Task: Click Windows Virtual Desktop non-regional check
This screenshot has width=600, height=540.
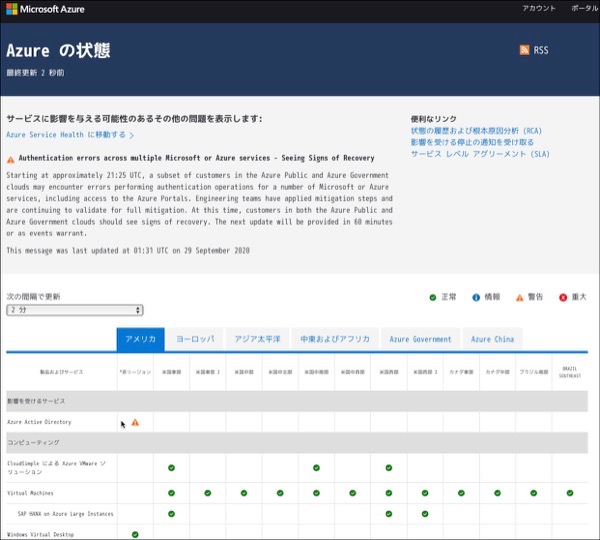Action: [x=135, y=534]
